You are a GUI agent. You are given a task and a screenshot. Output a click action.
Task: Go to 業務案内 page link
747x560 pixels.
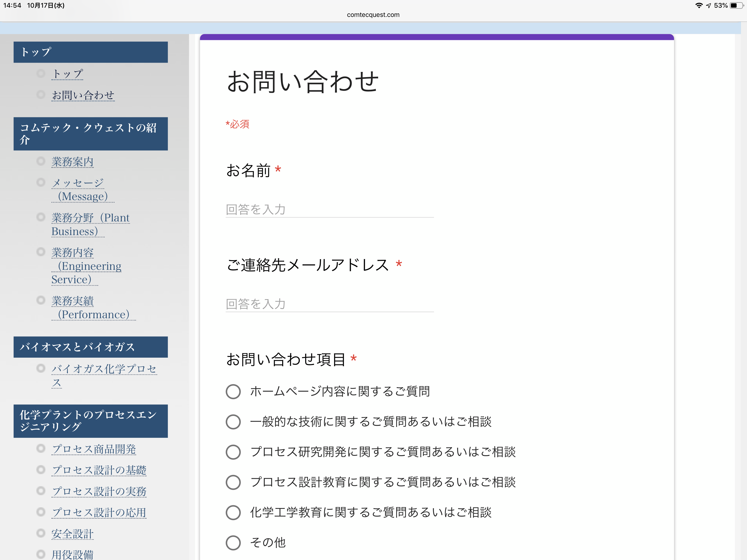pos(72,162)
